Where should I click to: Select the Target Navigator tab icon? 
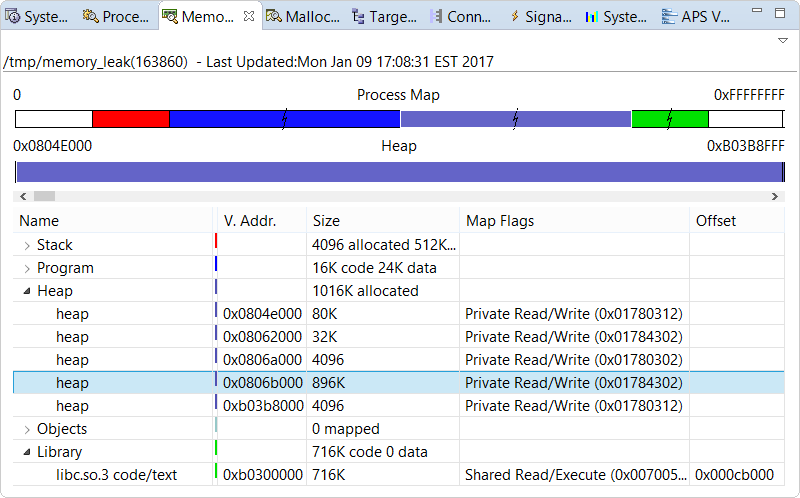pos(359,17)
